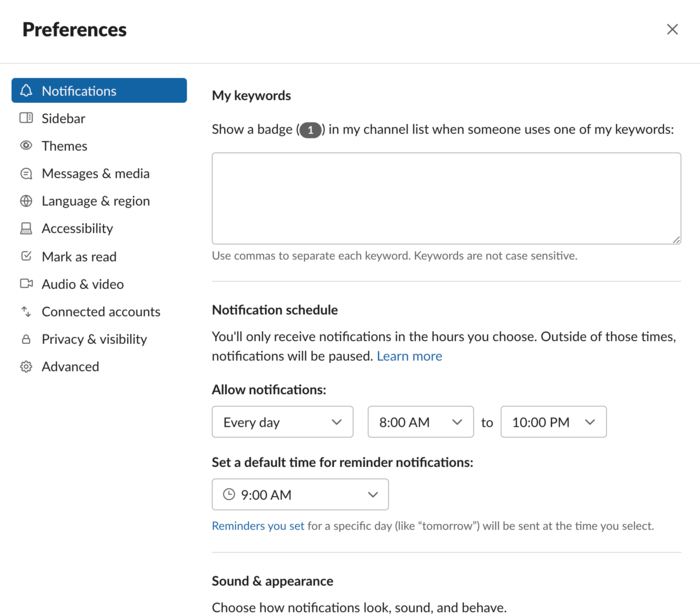Click the bell icon beside Notifications
The height and width of the screenshot is (614, 700).
26,91
